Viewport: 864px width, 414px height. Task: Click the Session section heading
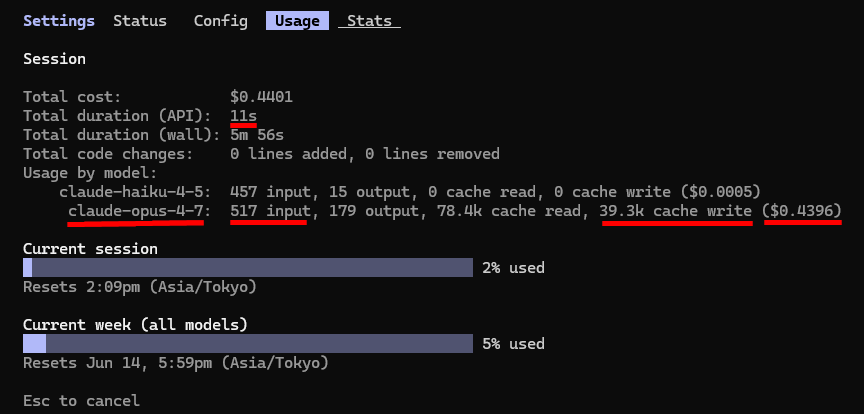pos(54,59)
